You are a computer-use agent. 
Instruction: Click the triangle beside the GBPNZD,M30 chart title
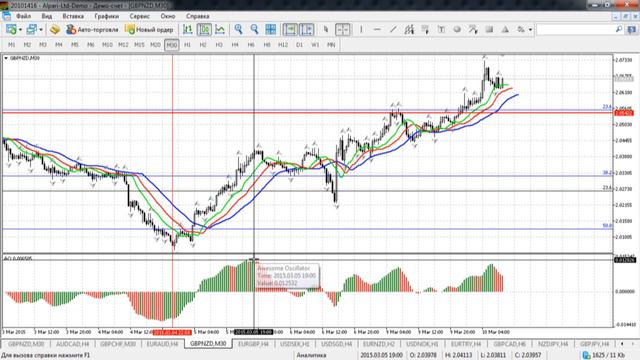pos(6,58)
